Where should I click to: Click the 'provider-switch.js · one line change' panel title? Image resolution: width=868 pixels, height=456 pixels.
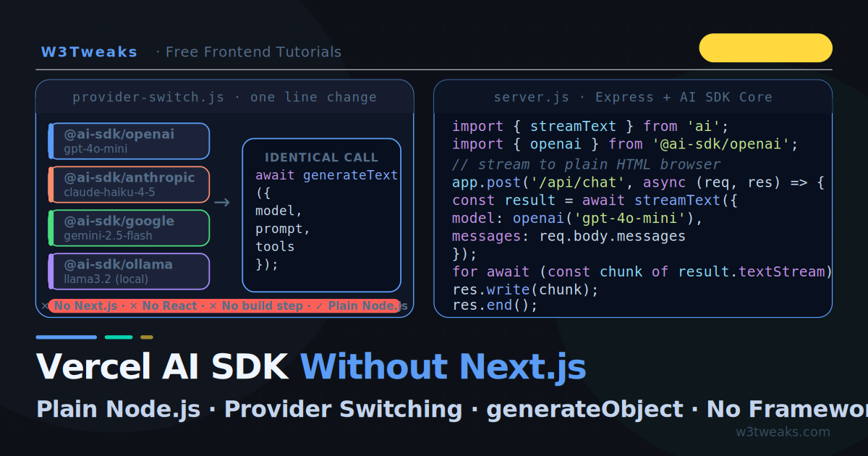point(224,97)
